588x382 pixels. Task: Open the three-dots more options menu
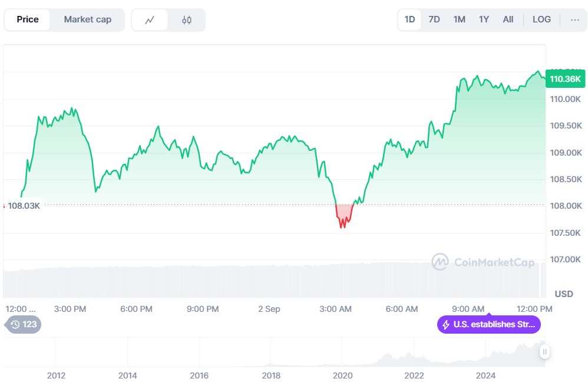[x=574, y=19]
